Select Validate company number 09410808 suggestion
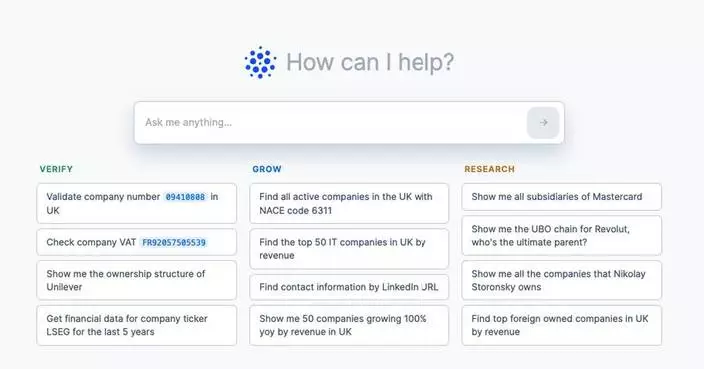Screen dimensions: 704x369 [x=136, y=203]
